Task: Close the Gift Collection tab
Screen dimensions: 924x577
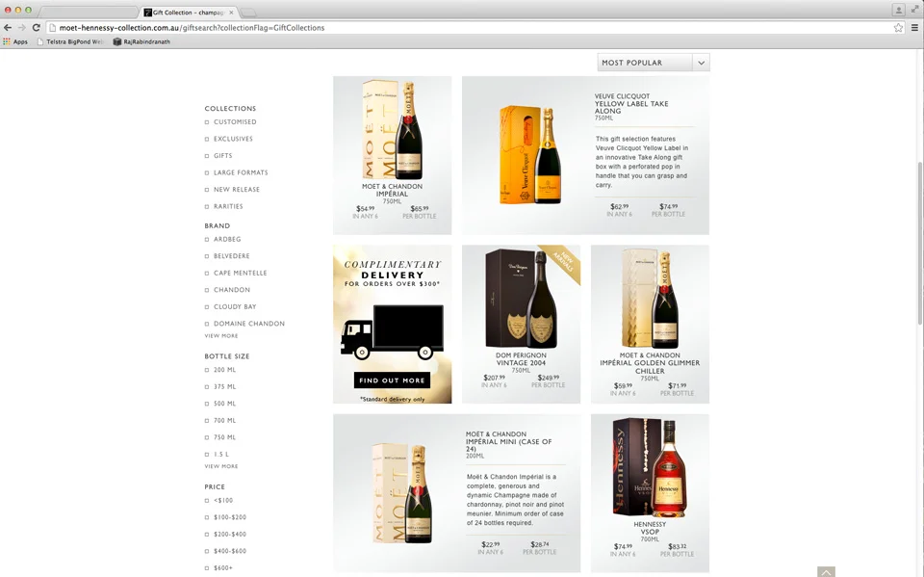Action: (x=231, y=13)
